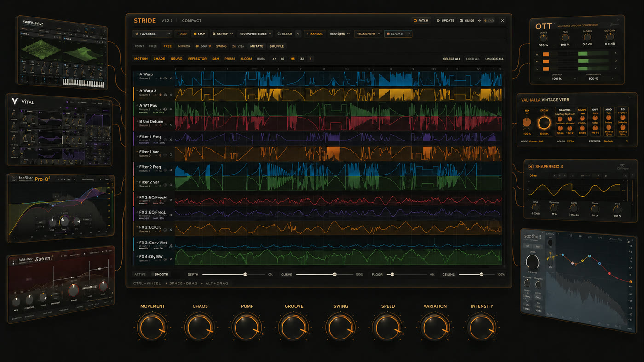Click the PATCH button in Stride header
644x362 pixels.
click(421, 21)
